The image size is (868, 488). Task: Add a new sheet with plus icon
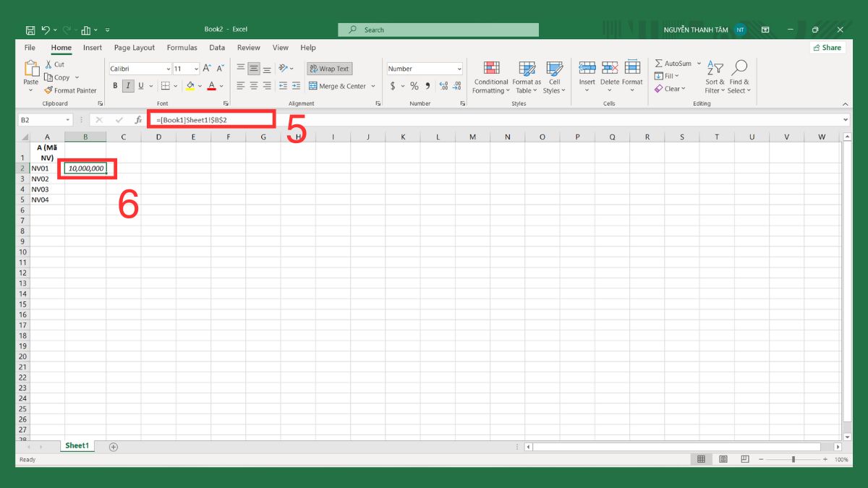click(113, 447)
